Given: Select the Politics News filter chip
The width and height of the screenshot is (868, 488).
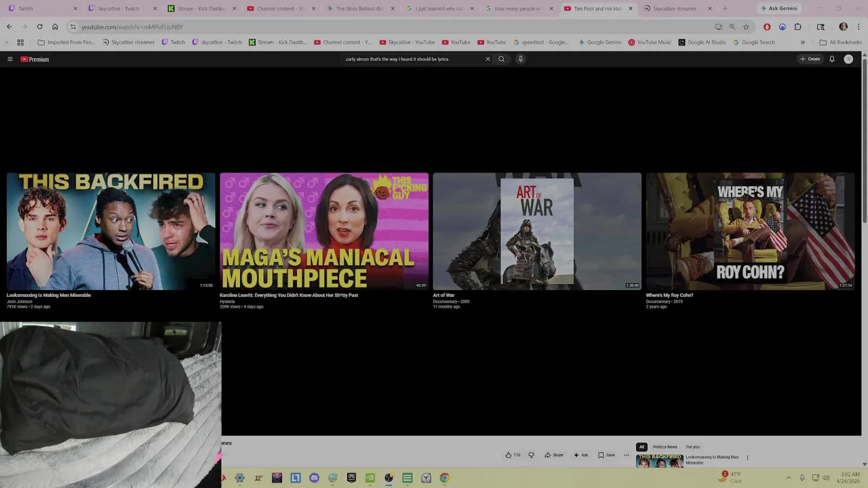Looking at the screenshot, I should click(665, 447).
